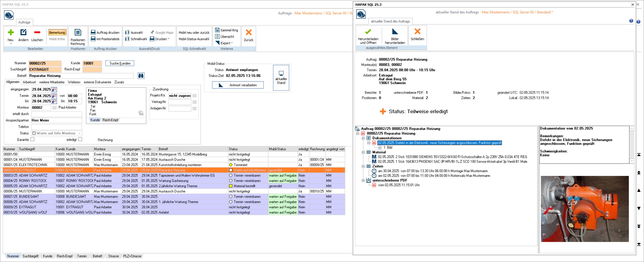Collapse the Zeiten tree node
Viewport: 644px width, 262px height.
tap(363, 166)
